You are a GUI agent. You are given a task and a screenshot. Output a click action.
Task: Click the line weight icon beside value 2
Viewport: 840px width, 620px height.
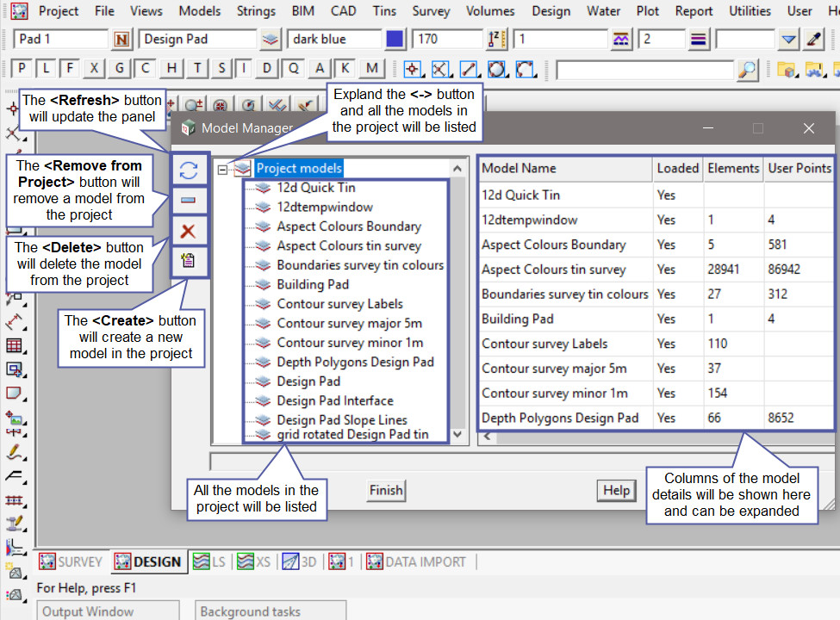[x=699, y=40]
